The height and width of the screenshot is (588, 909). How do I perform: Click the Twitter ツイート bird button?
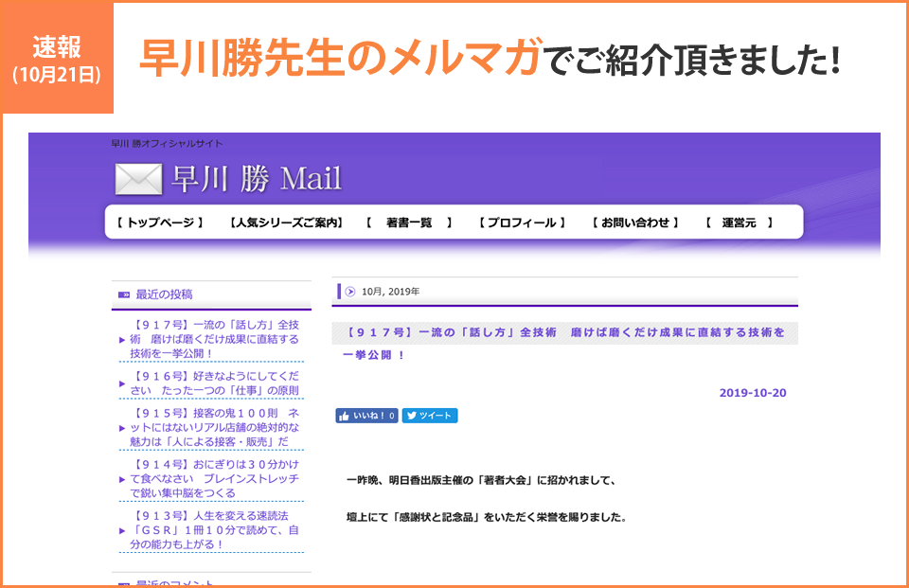[430, 416]
